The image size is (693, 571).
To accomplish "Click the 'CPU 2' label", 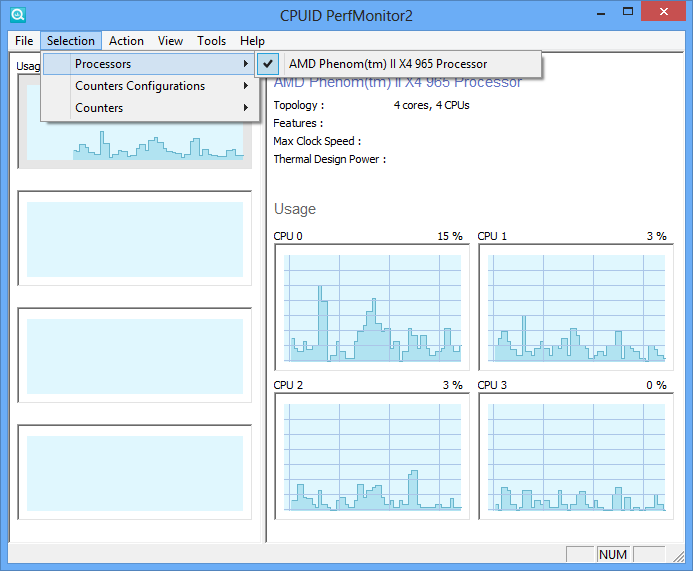I will (288, 385).
